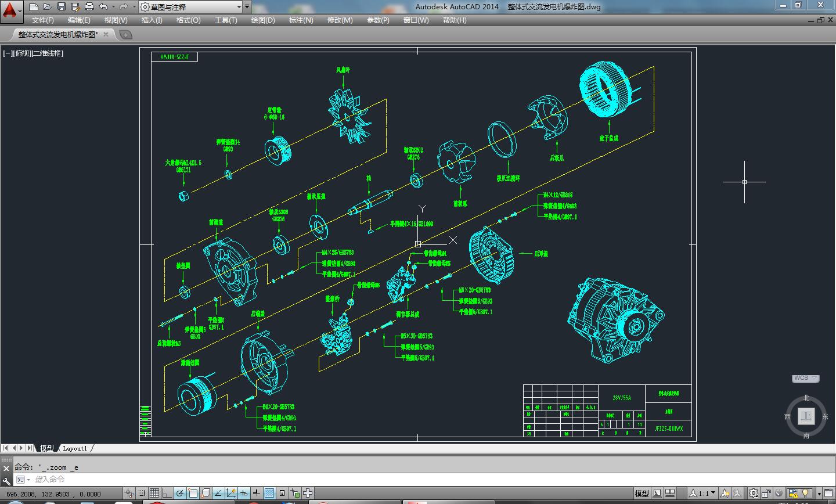
Task: Save the drawing with the floppy icon
Action: click(x=62, y=7)
